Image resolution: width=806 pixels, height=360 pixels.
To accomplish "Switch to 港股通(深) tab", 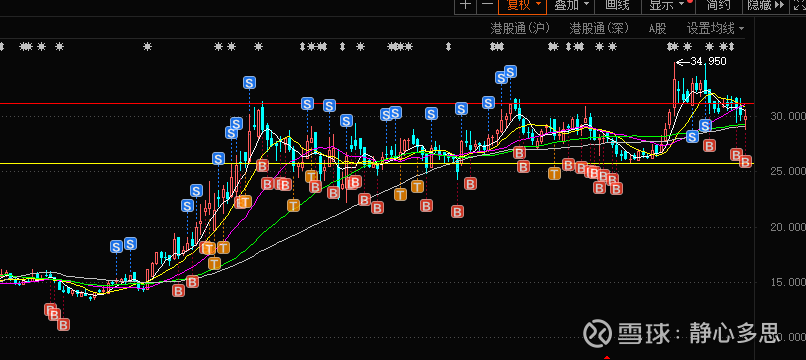I will pyautogui.click(x=599, y=28).
